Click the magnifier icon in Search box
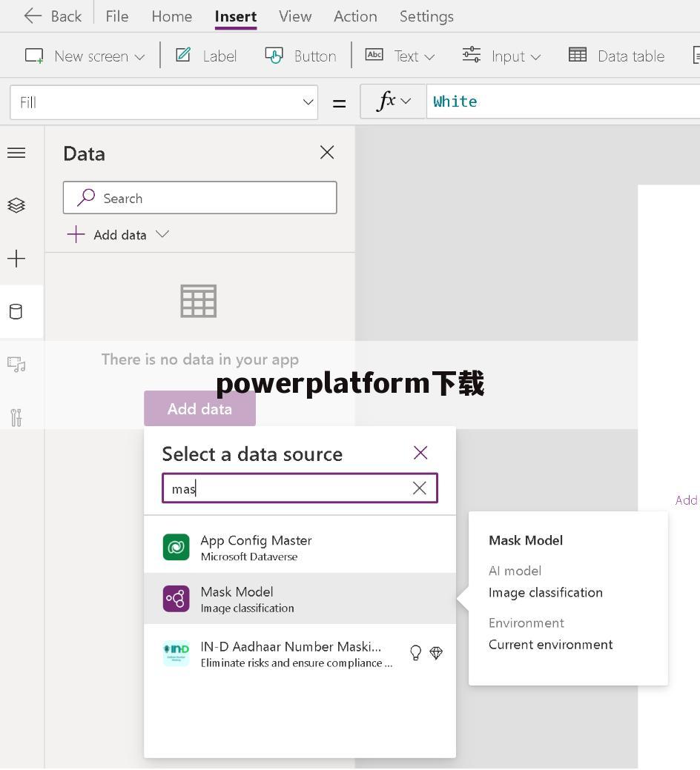This screenshot has height=770, width=700. [x=86, y=197]
